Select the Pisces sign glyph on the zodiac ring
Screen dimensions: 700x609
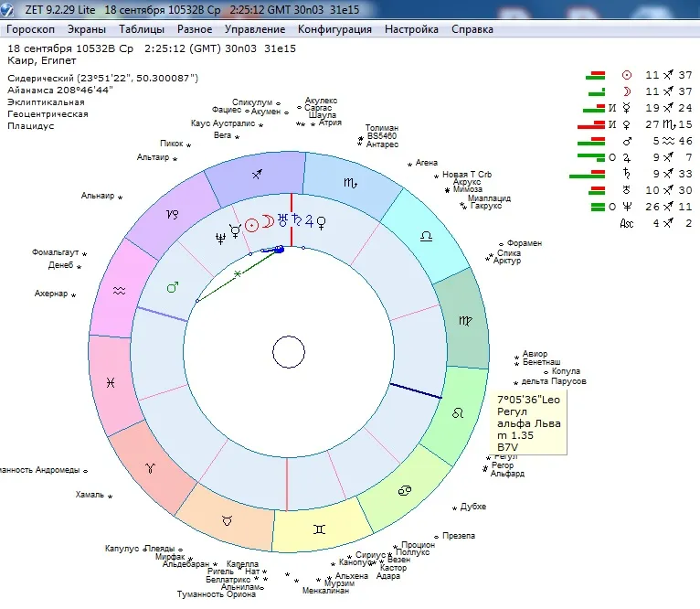point(110,382)
